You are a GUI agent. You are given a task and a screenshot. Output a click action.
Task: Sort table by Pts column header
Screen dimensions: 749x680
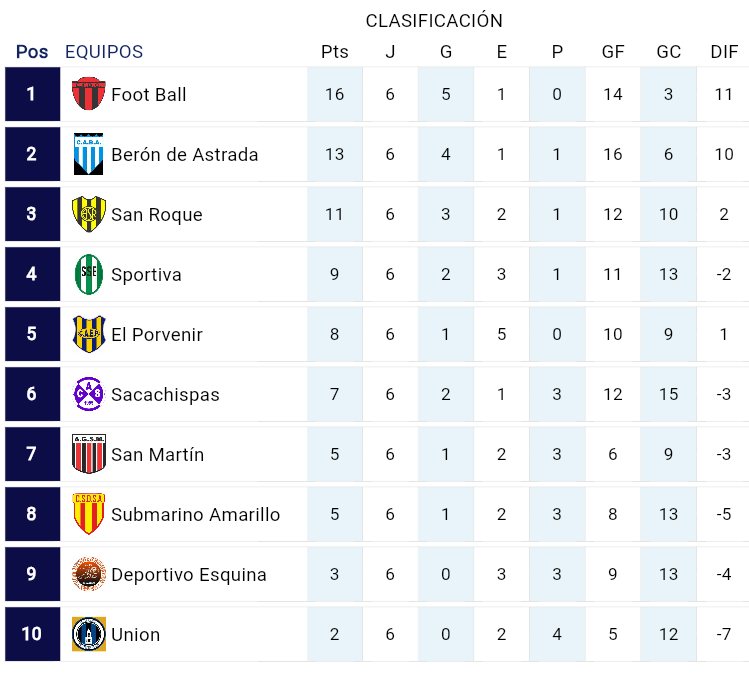334,52
